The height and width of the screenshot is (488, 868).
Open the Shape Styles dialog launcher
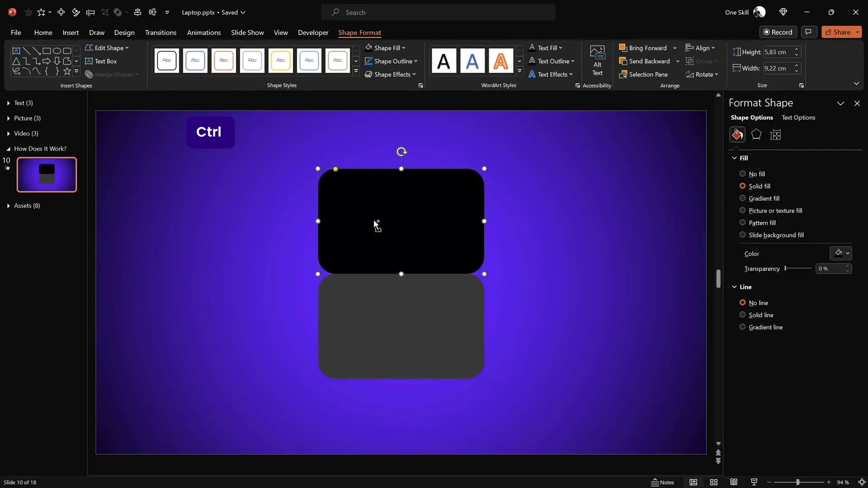click(420, 85)
